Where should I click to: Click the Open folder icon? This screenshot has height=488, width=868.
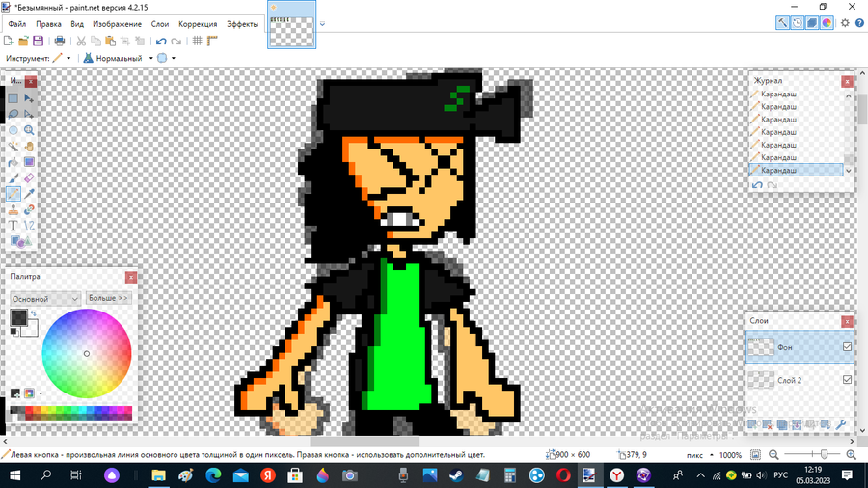click(x=23, y=41)
